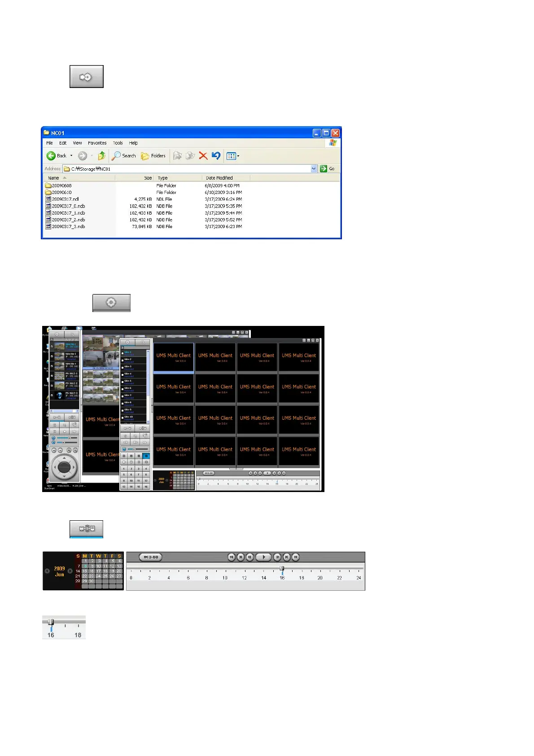Open the address bar dropdown arrow
The image size is (534, 756).
pyautogui.click(x=314, y=169)
